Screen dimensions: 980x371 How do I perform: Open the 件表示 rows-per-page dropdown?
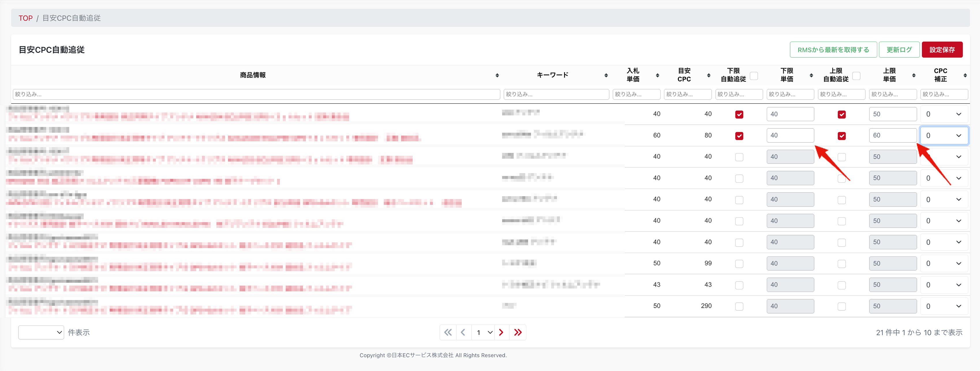(41, 333)
